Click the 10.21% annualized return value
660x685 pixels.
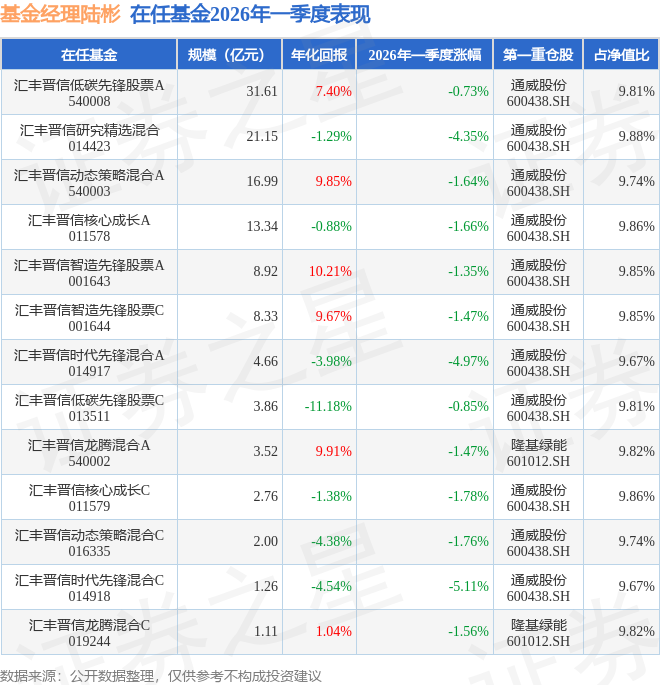pos(330,271)
